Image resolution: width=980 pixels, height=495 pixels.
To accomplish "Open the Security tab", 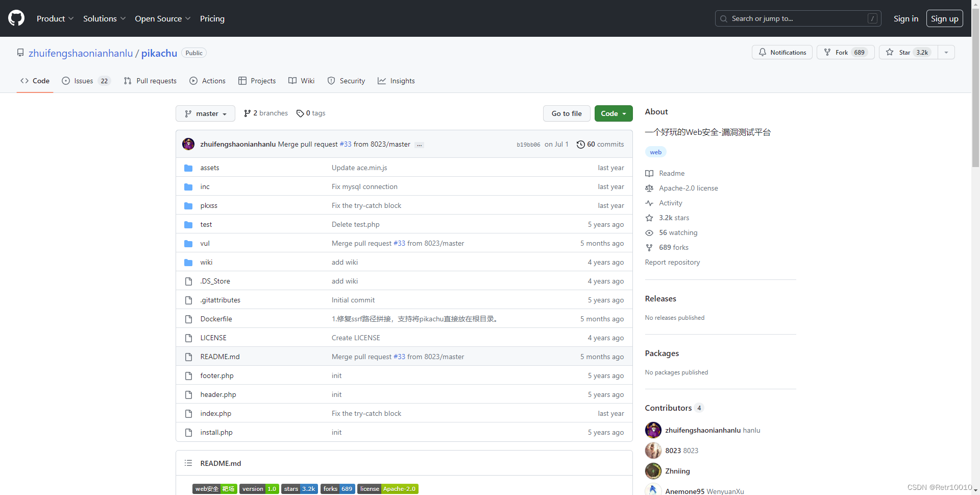I will (x=346, y=81).
